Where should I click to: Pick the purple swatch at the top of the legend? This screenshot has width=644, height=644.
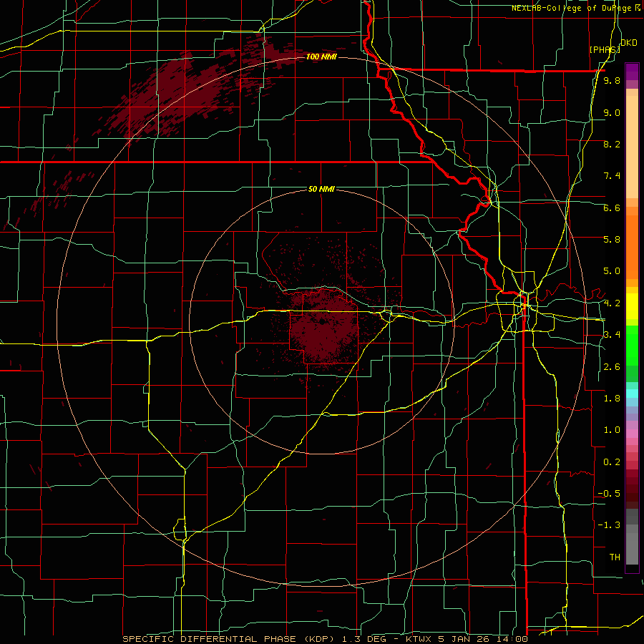coord(632,72)
